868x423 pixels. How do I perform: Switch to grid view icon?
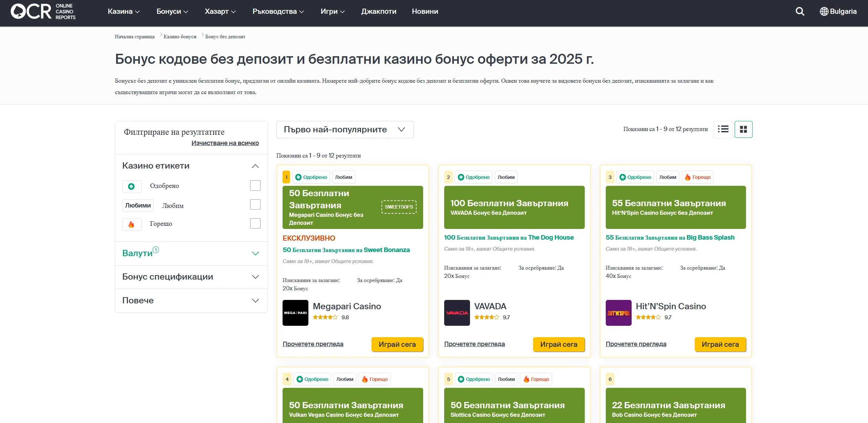pyautogui.click(x=743, y=129)
